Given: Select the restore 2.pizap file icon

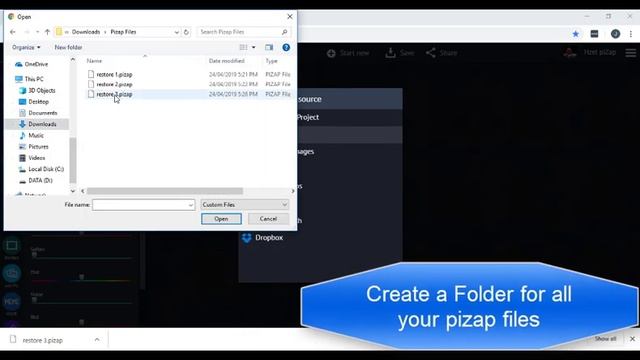Looking at the screenshot, I should point(91,84).
